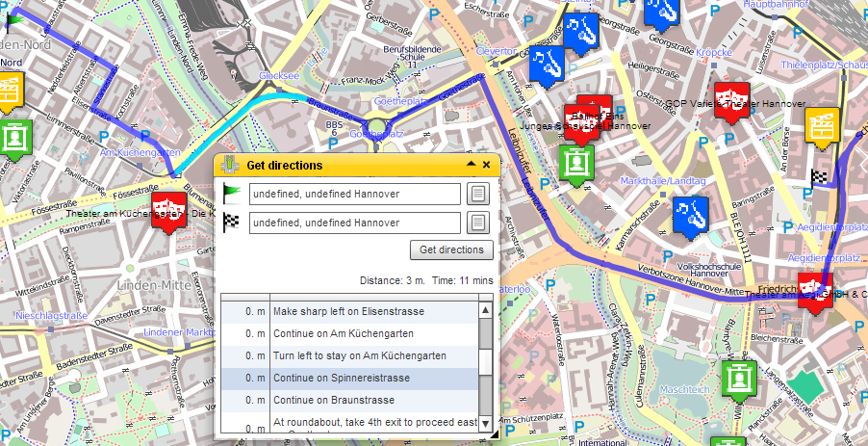Select the Continue on Spinnereistrasse step
The image size is (868, 446).
(x=349, y=378)
